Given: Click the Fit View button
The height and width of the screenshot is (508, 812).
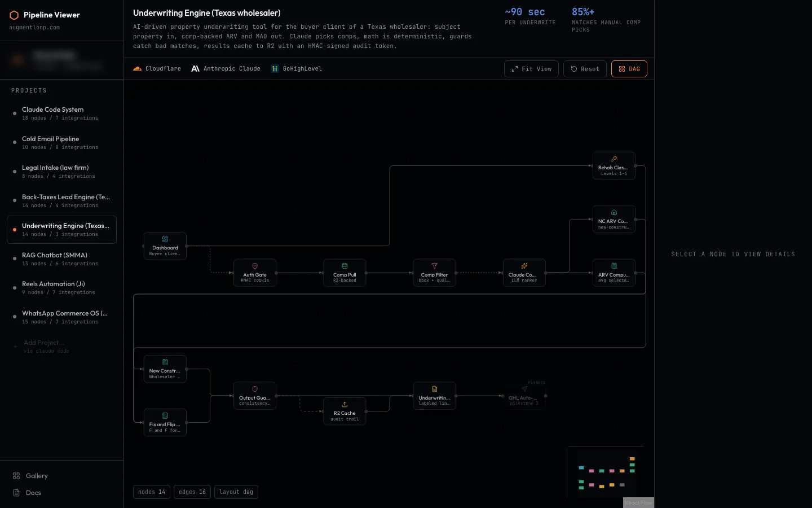Looking at the screenshot, I should click(531, 69).
